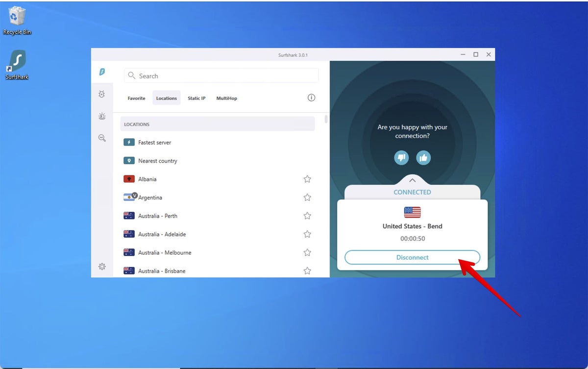Click the United States flag in connection card
This screenshot has height=369, width=588.
412,212
